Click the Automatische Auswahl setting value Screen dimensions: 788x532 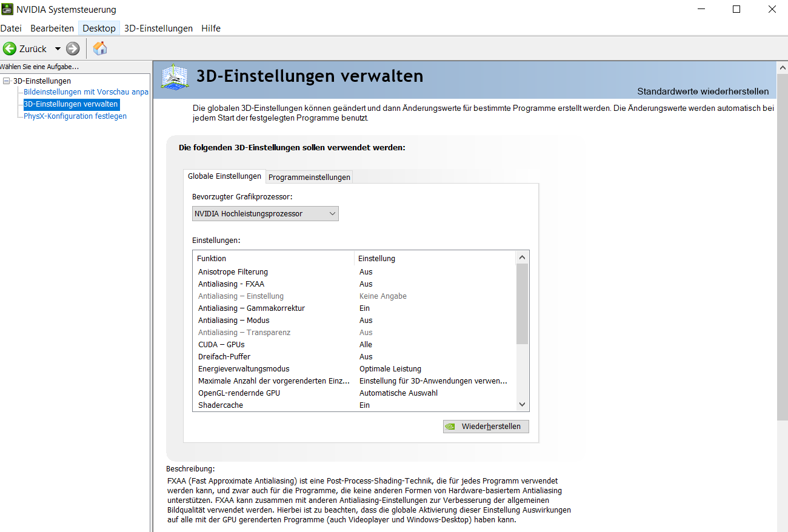point(398,393)
